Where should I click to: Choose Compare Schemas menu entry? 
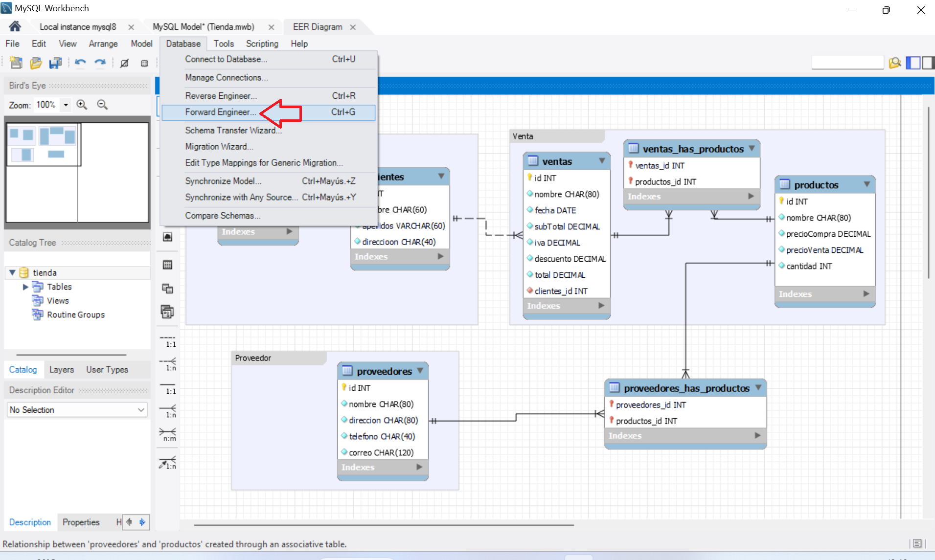click(268, 216)
